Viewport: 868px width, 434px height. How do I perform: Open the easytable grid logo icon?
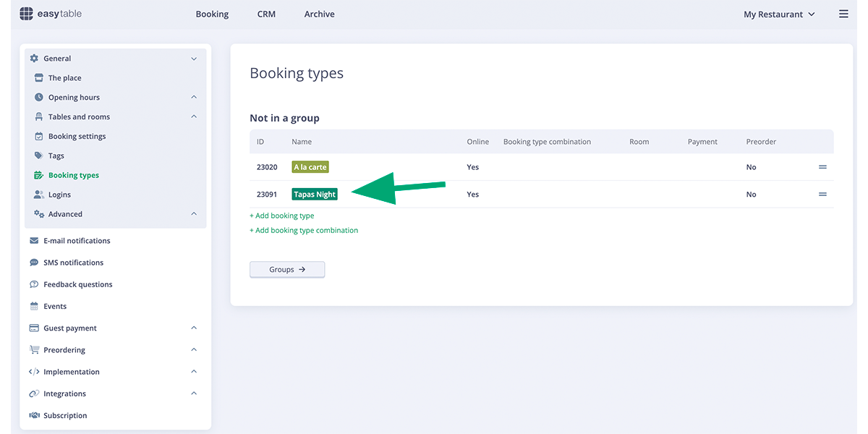point(26,13)
